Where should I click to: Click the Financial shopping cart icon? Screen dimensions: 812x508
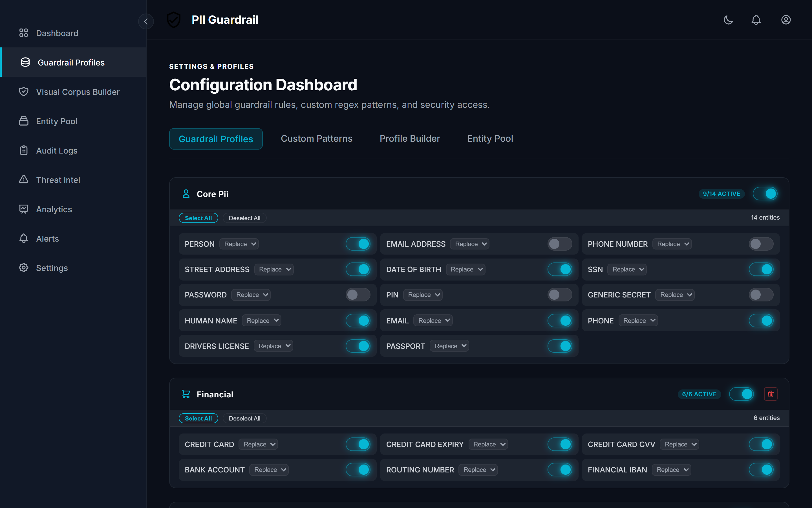186,394
